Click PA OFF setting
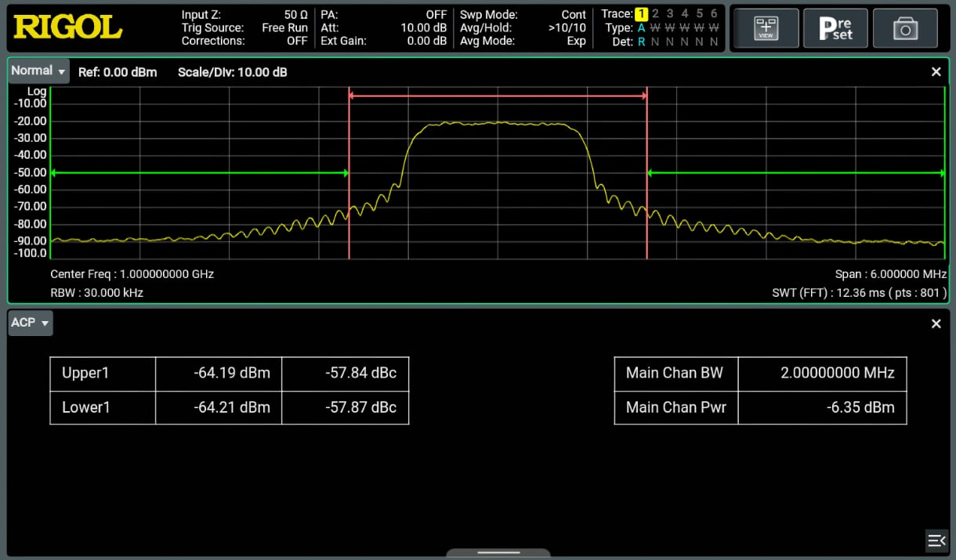 (x=384, y=14)
